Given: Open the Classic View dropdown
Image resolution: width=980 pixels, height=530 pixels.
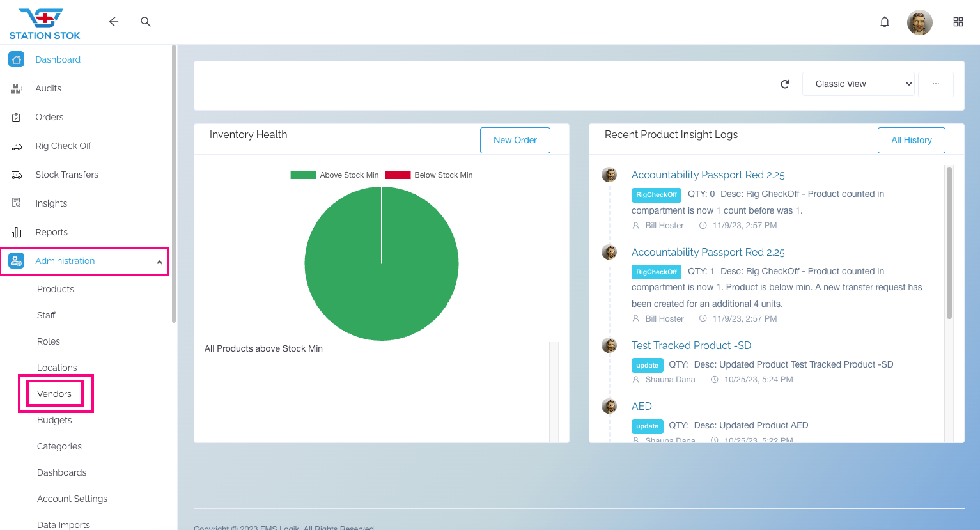Looking at the screenshot, I should click(x=859, y=84).
